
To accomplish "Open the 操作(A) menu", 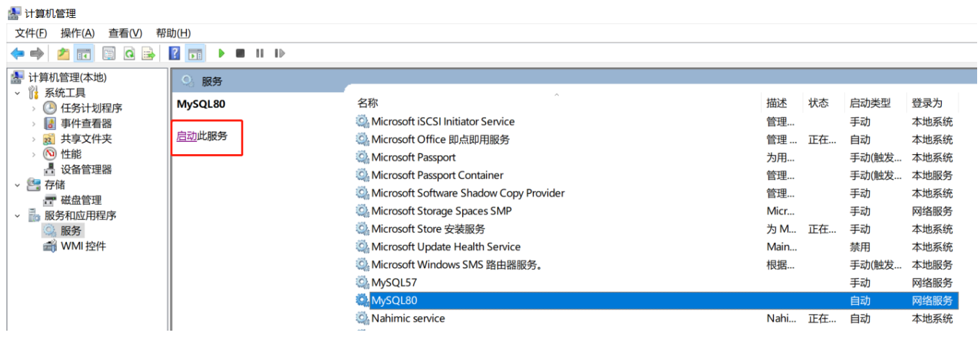I will [x=78, y=33].
